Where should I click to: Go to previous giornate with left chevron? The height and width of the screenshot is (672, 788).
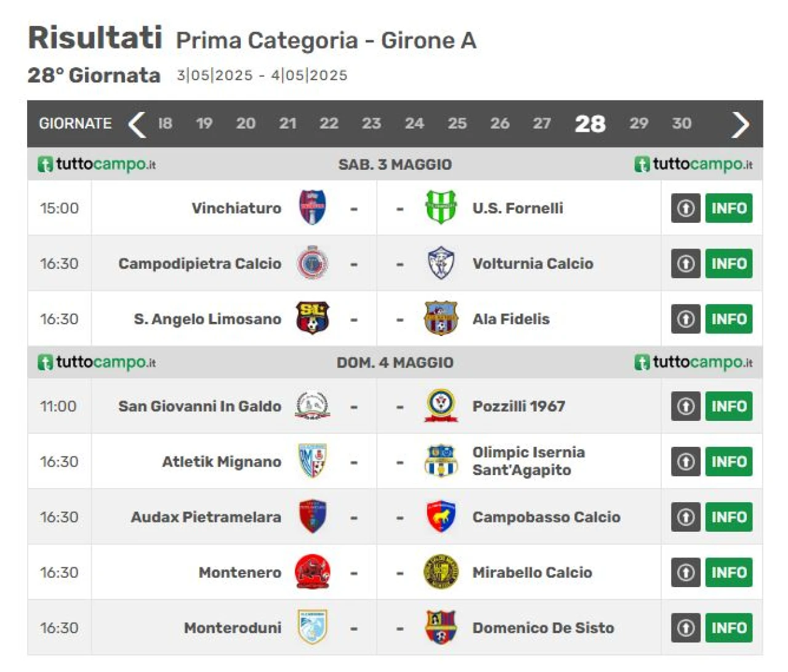click(x=137, y=124)
